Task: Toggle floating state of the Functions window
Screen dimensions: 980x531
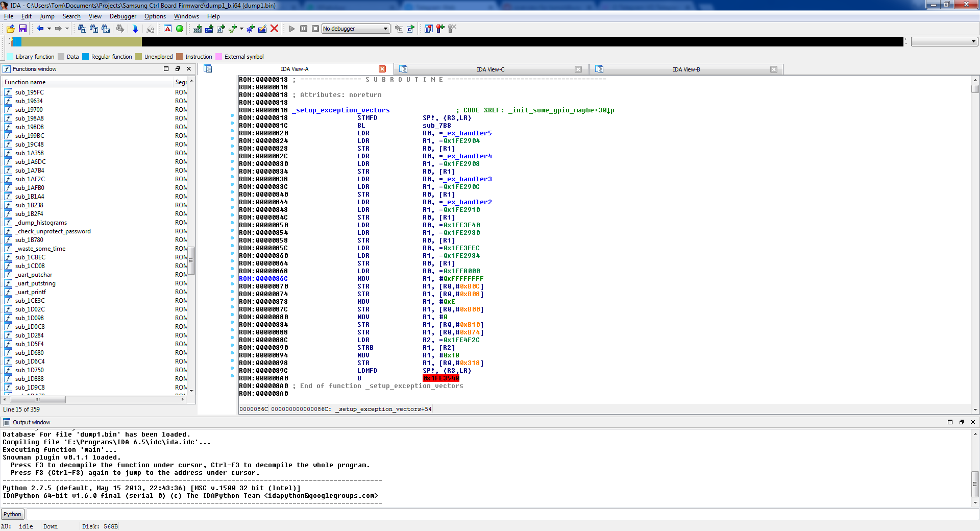Action: [x=178, y=69]
